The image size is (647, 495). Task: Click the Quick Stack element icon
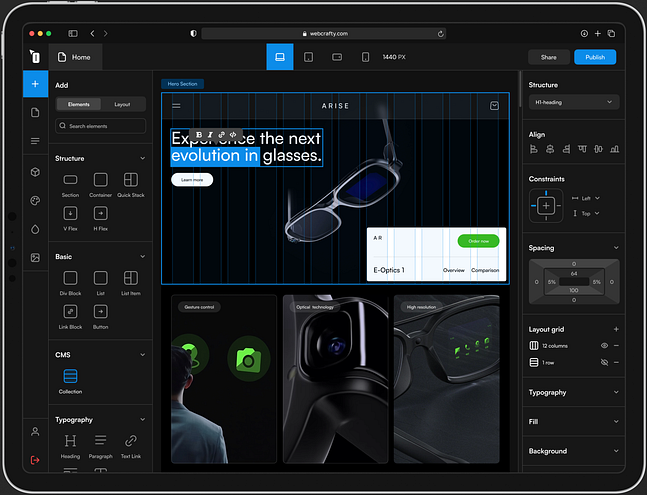[131, 180]
